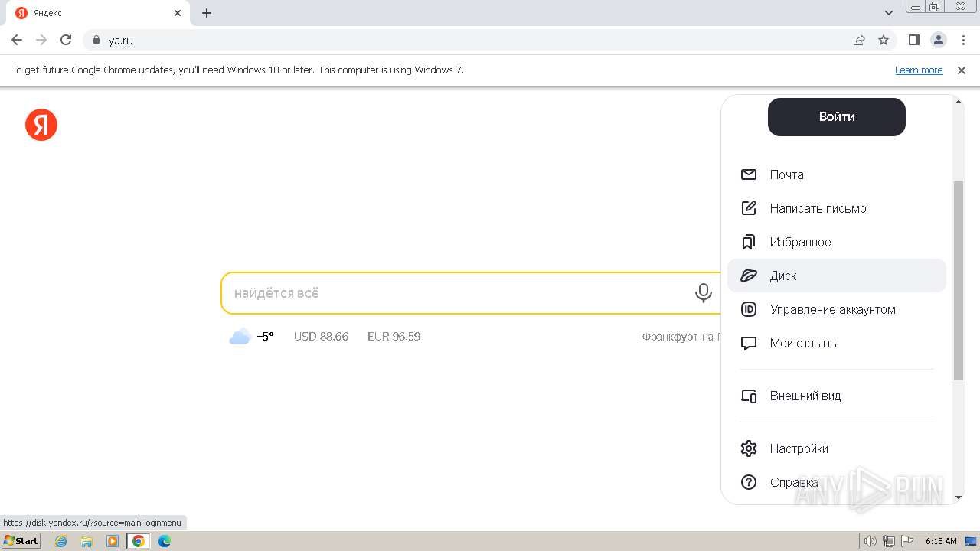Click the Action Center flag tray icon

point(907,541)
